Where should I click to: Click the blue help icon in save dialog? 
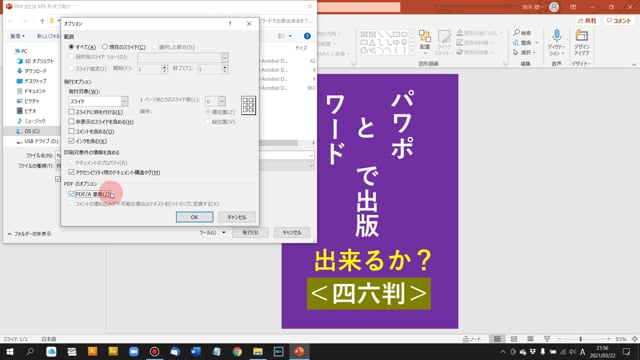(307, 36)
